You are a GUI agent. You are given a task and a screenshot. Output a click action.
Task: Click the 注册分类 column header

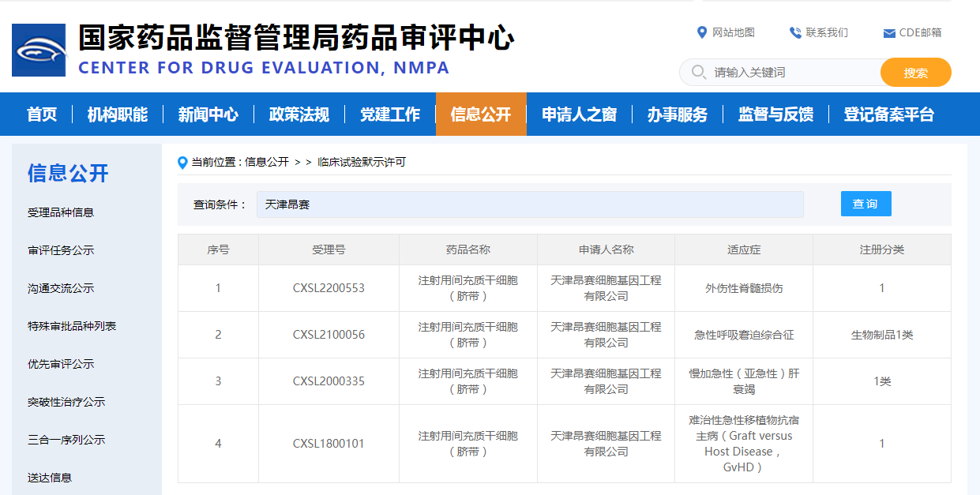click(x=882, y=249)
